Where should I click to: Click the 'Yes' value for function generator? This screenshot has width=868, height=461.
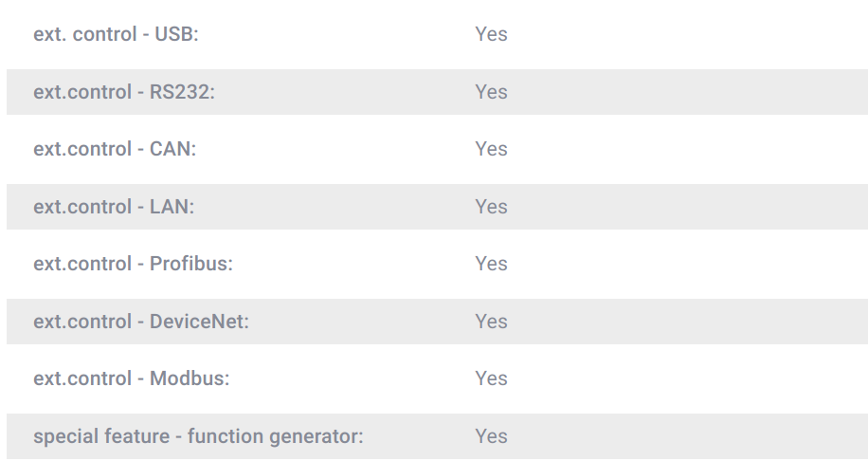tap(491, 436)
